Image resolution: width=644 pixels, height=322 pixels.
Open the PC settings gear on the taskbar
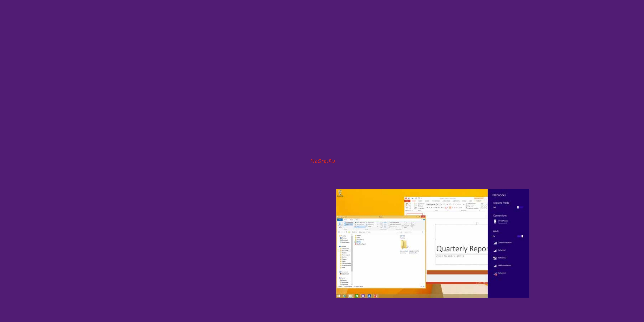(x=363, y=296)
